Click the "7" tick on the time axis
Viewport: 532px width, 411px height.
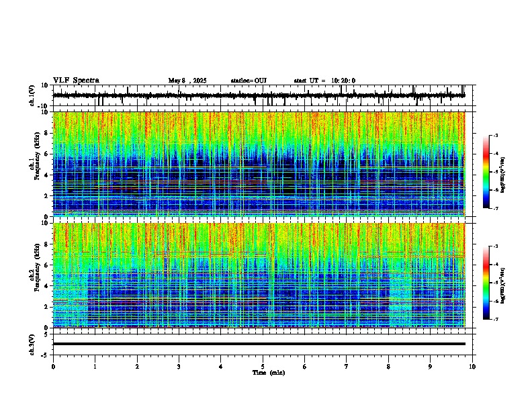[347, 367]
